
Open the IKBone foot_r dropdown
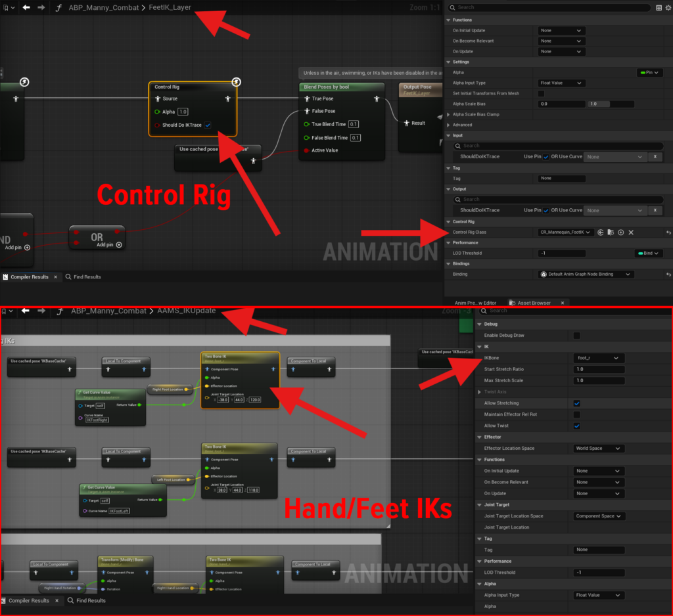click(598, 359)
